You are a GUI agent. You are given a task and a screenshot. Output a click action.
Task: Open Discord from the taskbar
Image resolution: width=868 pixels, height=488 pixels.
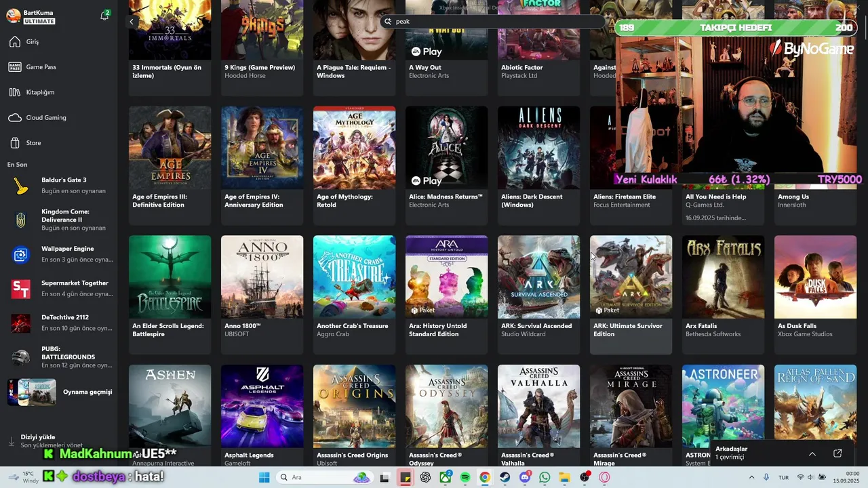tap(525, 477)
